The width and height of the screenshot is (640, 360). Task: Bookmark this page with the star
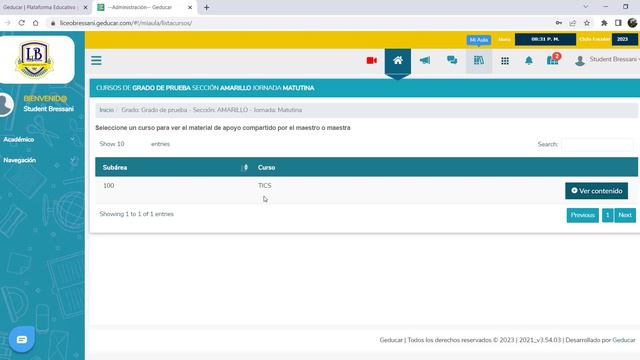click(587, 23)
